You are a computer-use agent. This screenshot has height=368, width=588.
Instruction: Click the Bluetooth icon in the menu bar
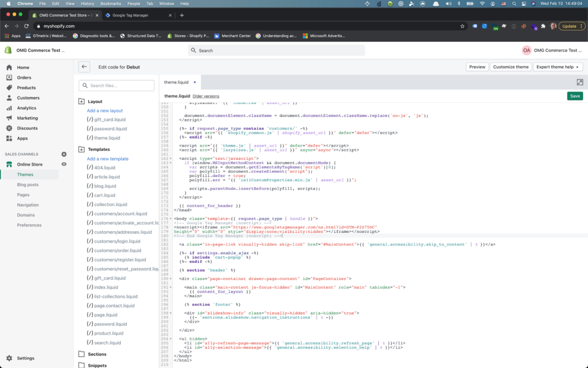(459, 4)
